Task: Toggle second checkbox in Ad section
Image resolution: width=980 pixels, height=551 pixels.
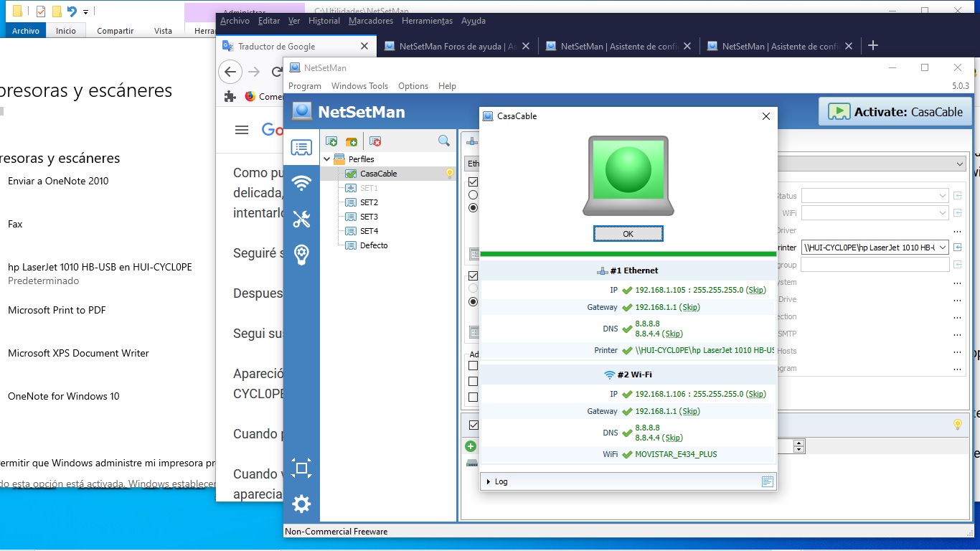Action: coord(473,382)
